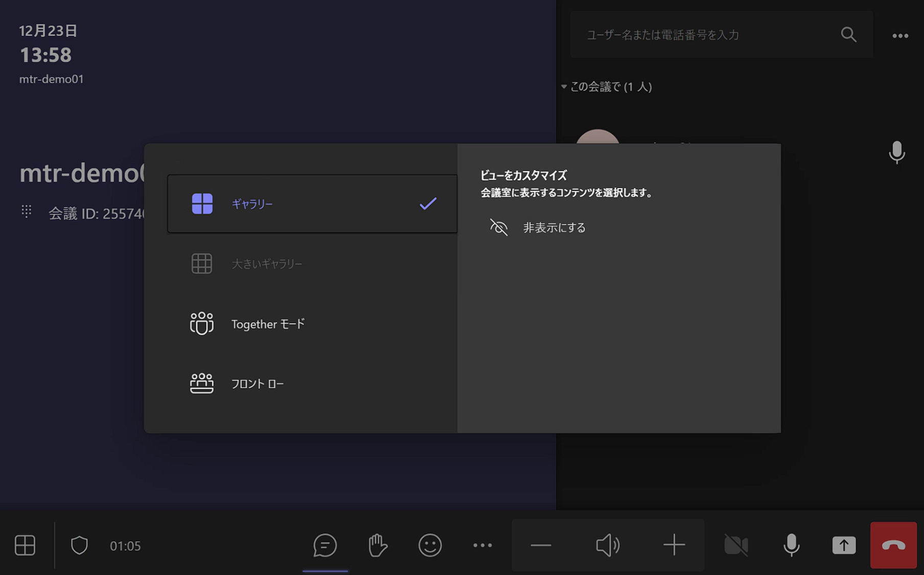Image resolution: width=924 pixels, height=575 pixels.
Task: Open the emoji reactions button
Action: [x=430, y=545]
